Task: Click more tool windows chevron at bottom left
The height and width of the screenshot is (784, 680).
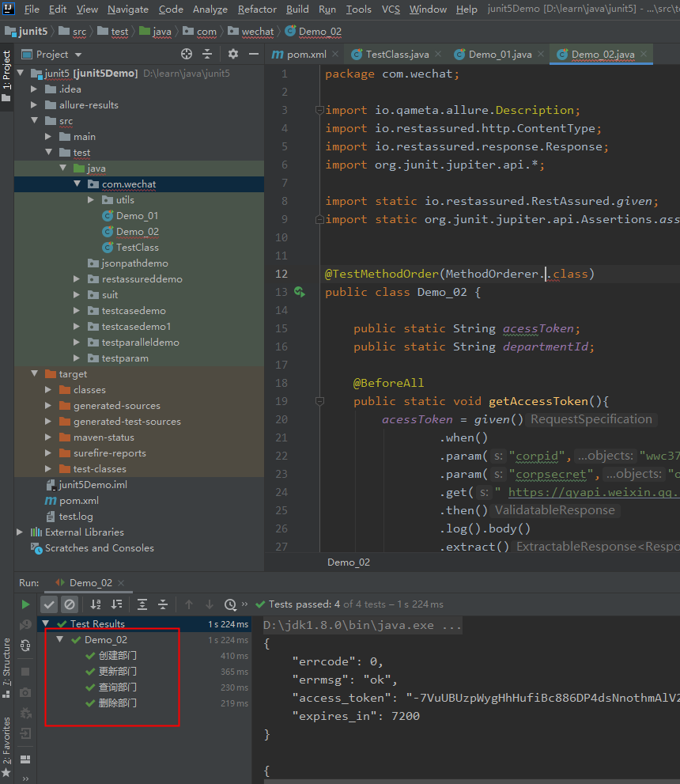Action: pyautogui.click(x=25, y=778)
